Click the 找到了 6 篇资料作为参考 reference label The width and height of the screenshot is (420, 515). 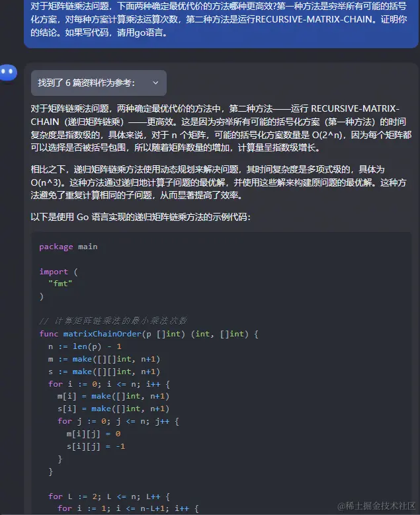click(86, 83)
